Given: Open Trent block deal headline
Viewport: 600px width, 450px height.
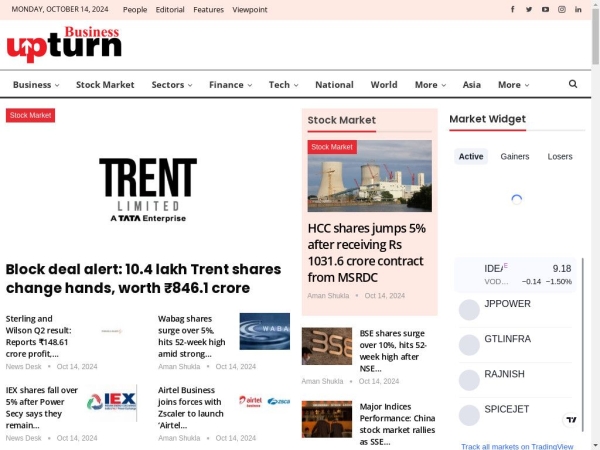Looking at the screenshot, I should (x=143, y=279).
